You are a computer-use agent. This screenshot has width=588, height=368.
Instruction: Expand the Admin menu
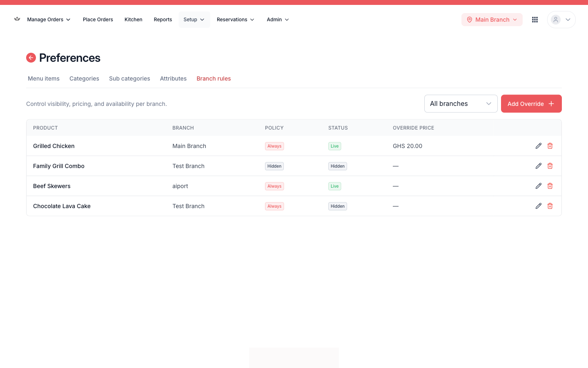pos(278,20)
